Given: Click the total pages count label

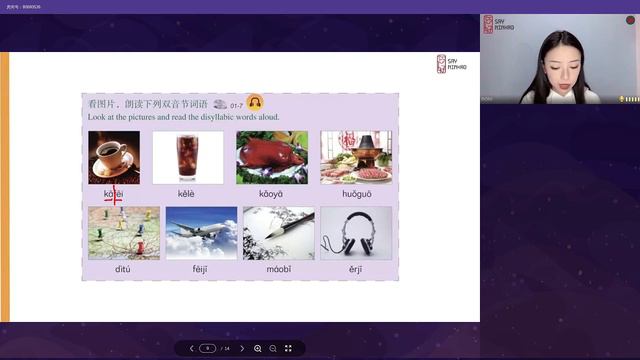Looking at the screenshot, I should 225,349.
